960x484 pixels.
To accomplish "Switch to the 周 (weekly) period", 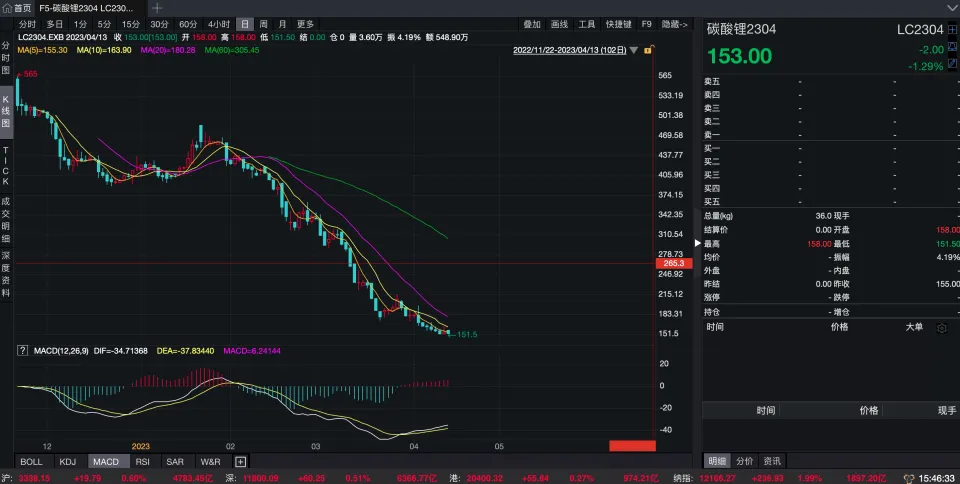I will [263, 23].
